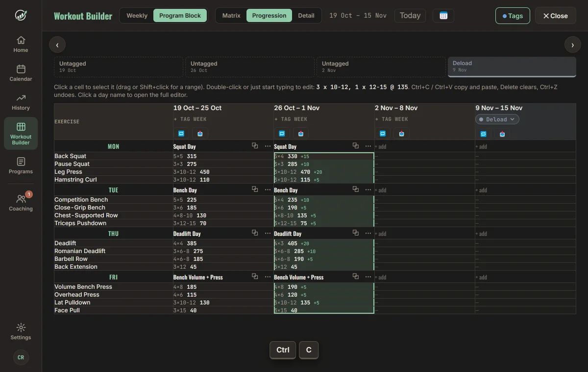Viewport: 588px width, 372px height.
Task: Open the THU day editor
Action: pos(113,233)
